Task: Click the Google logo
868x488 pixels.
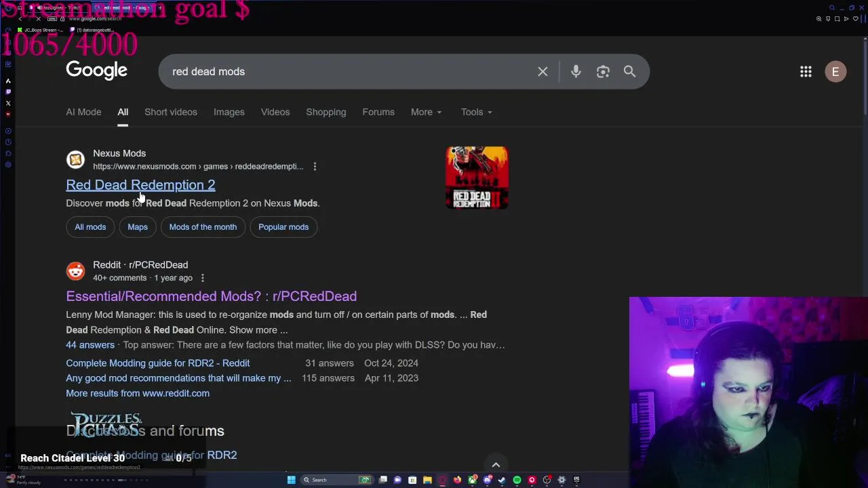Action: [x=96, y=70]
